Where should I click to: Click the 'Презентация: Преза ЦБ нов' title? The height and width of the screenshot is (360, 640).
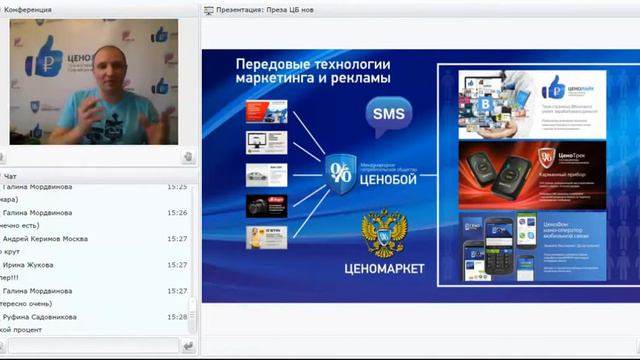pyautogui.click(x=265, y=10)
